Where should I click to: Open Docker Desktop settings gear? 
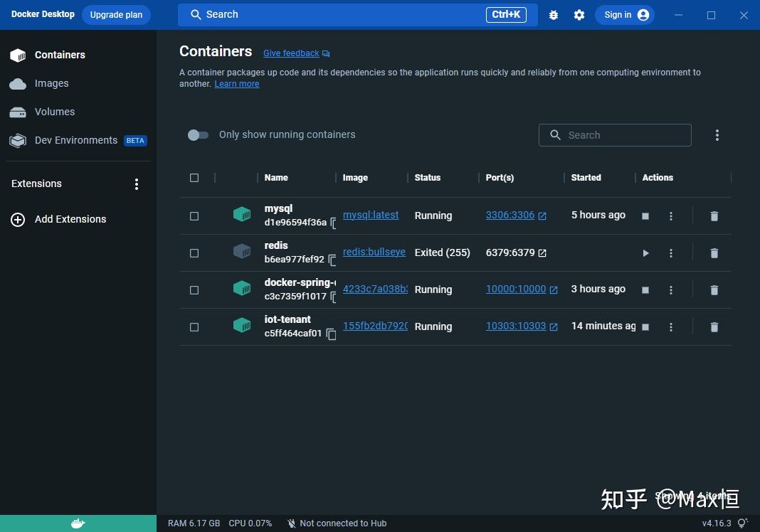[x=579, y=14]
